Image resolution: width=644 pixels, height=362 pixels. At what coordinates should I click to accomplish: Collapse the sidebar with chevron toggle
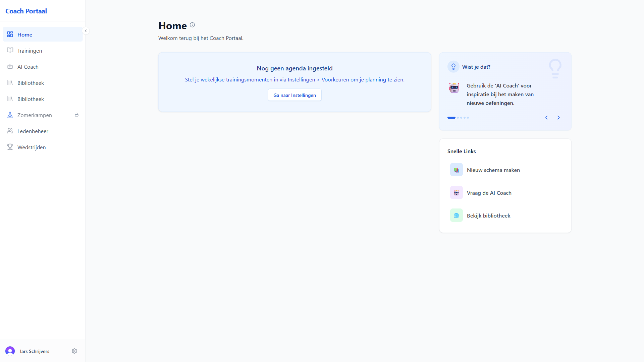point(86,31)
